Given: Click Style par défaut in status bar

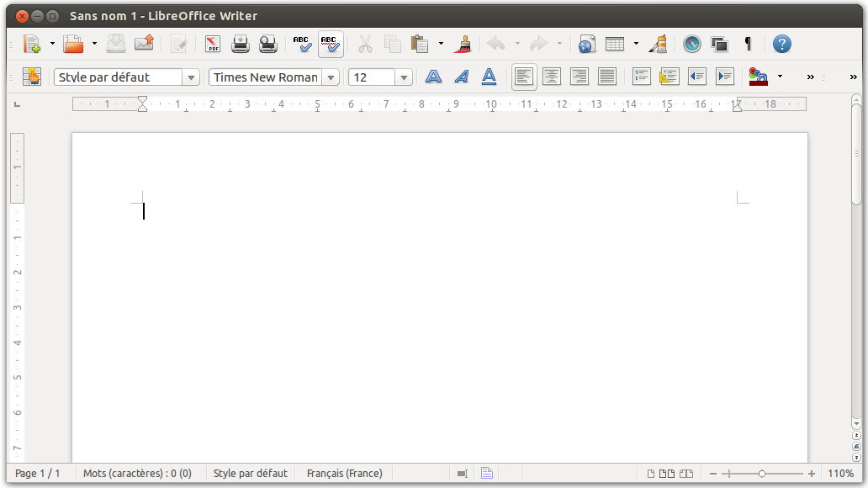Looking at the screenshot, I should [250, 474].
